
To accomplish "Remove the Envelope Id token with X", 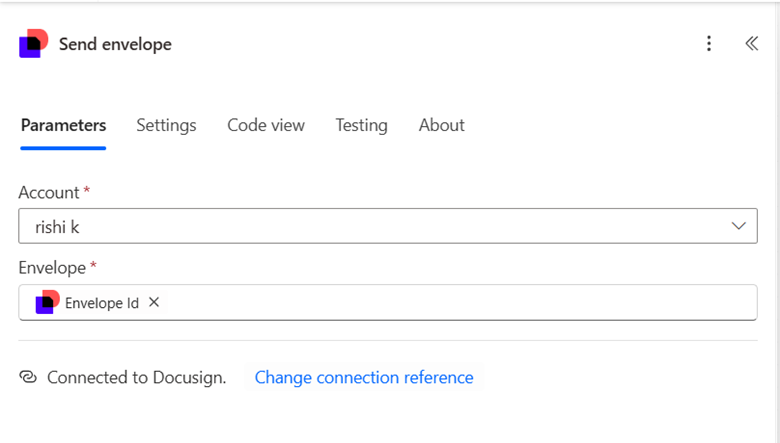I will [x=154, y=302].
